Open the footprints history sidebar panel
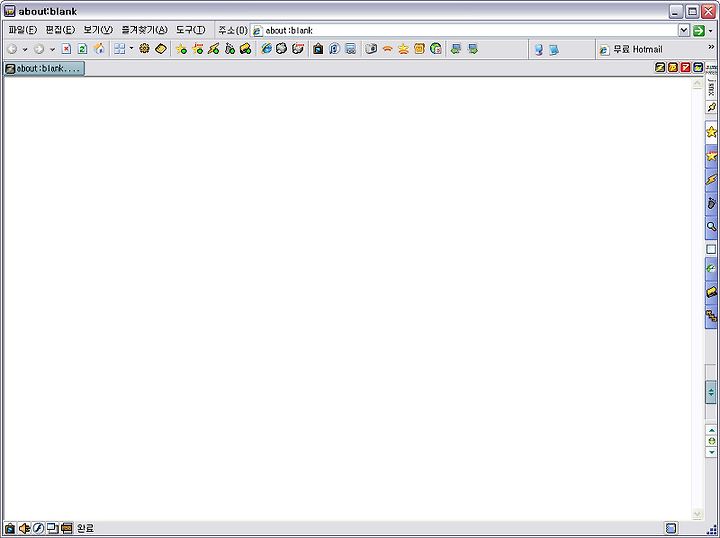Image resolution: width=720 pixels, height=538 pixels. [x=711, y=203]
